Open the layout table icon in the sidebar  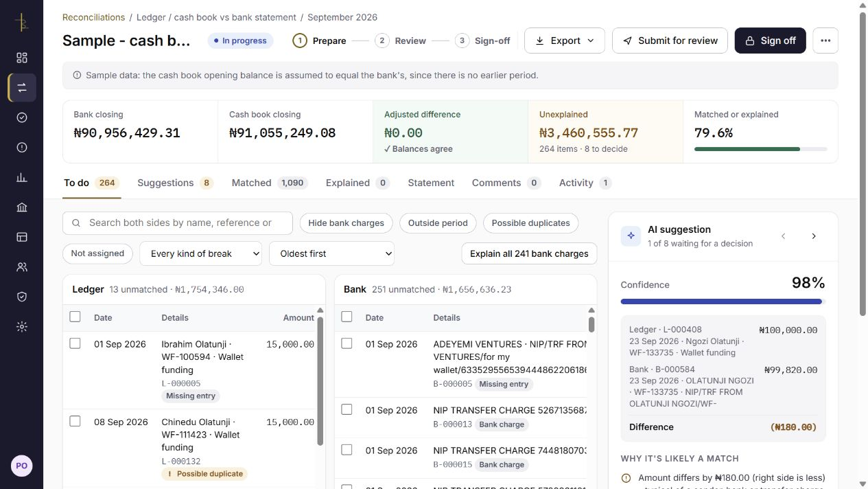coord(22,237)
